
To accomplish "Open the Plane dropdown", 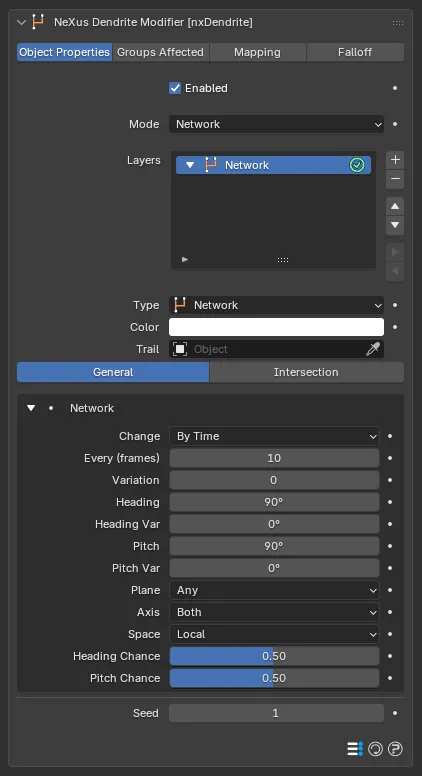I will pyautogui.click(x=274, y=590).
